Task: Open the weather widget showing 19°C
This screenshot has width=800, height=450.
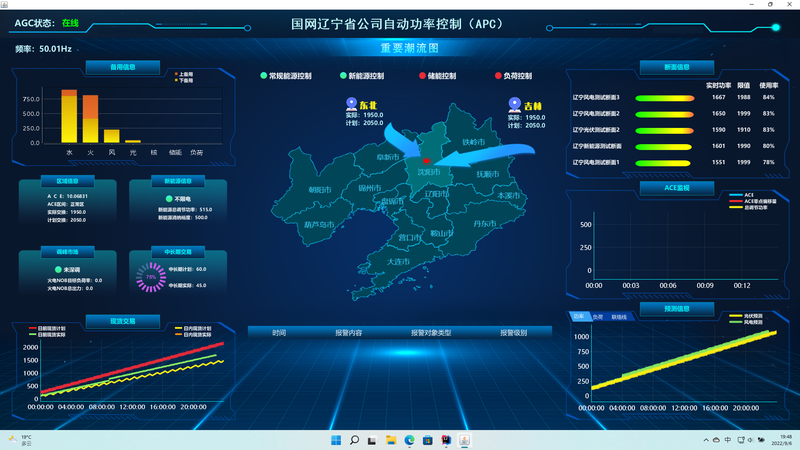Action: pos(20,440)
